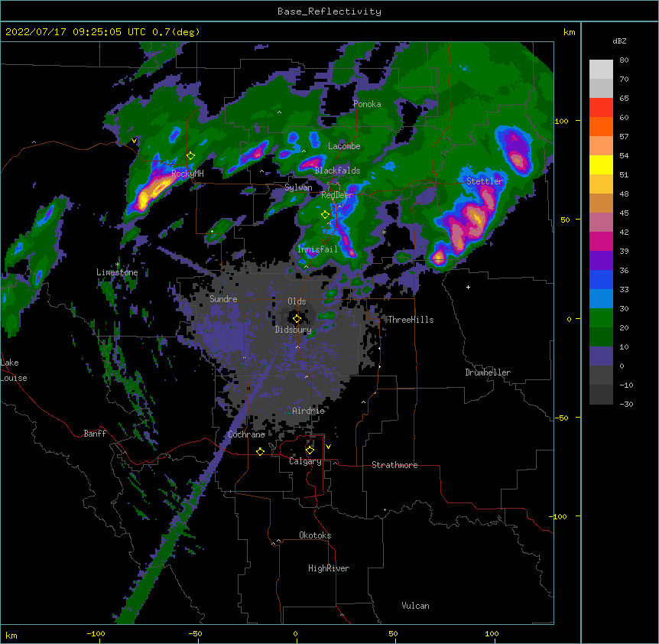The height and width of the screenshot is (644, 659).
Task: Click the small orange storm cell south of Stettler cluster
Action: (x=438, y=257)
